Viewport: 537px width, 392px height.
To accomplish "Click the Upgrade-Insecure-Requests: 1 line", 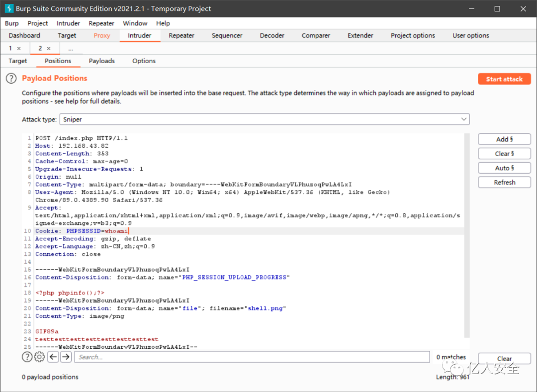I will [x=89, y=169].
